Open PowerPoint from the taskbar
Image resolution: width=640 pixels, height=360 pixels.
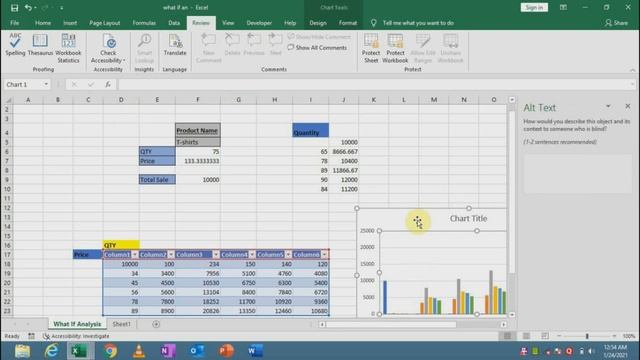click(x=226, y=351)
